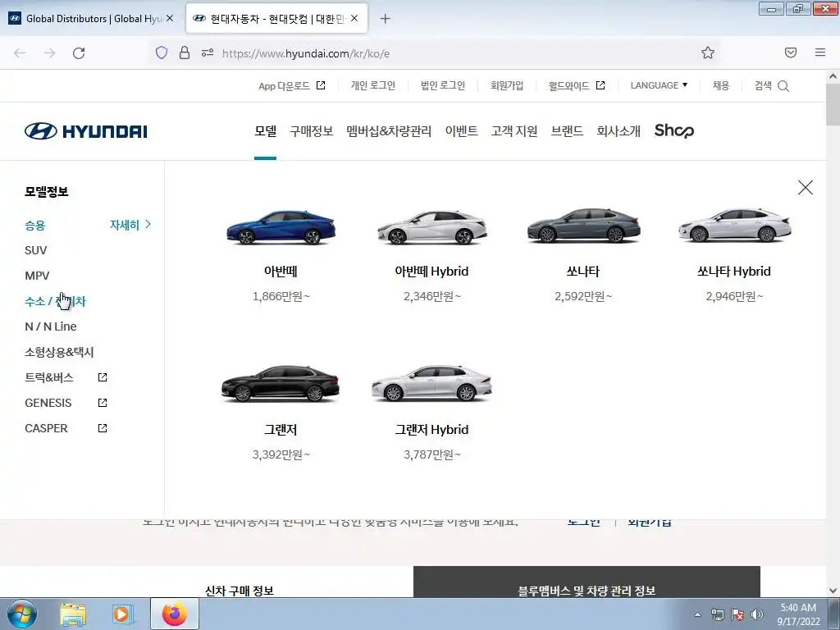Click the 쏘나타 Hybrid car image
Screen dimensions: 840x630
click(x=734, y=226)
